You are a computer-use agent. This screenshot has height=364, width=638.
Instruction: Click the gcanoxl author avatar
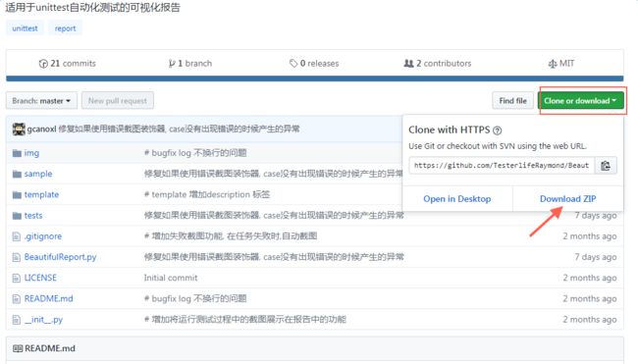coord(19,129)
